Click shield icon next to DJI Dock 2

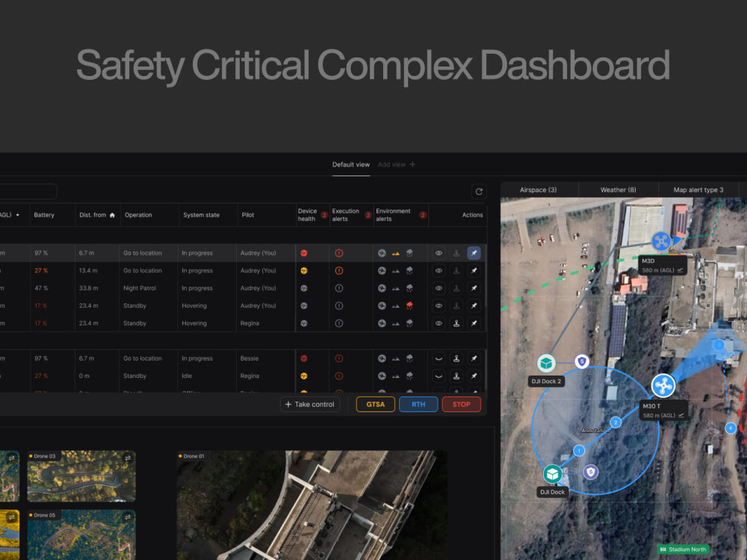pyautogui.click(x=582, y=362)
